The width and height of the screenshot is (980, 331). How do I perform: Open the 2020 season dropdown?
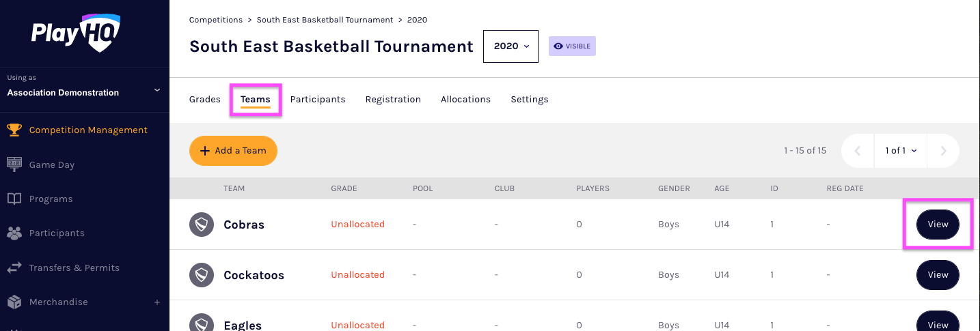[511, 46]
